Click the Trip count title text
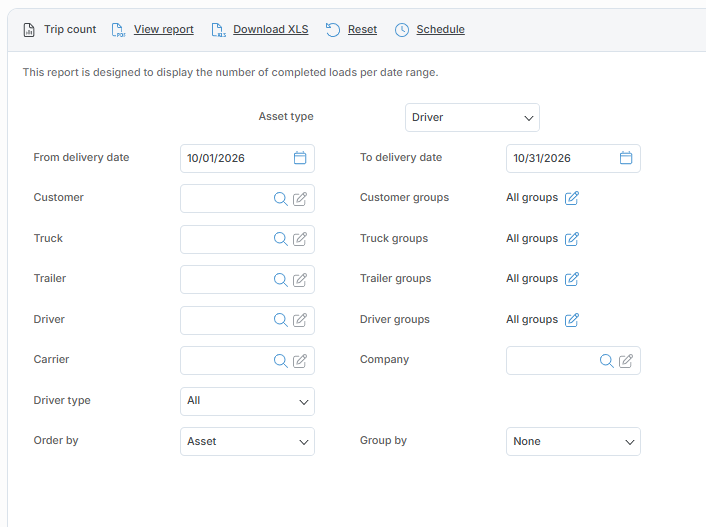Viewport: 706px width, 527px height. click(x=70, y=29)
